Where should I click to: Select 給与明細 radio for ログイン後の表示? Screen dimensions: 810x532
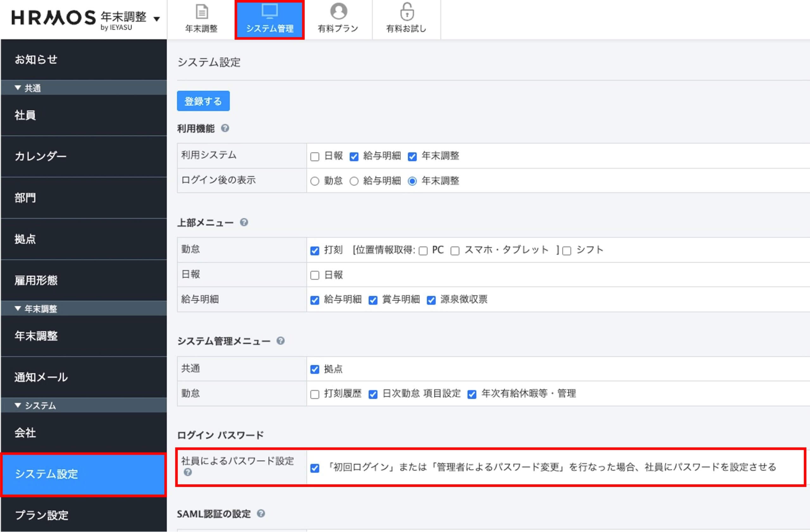click(x=354, y=181)
